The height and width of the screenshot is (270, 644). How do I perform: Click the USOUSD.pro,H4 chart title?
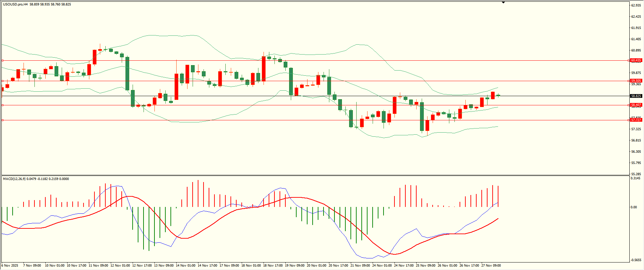click(15, 4)
